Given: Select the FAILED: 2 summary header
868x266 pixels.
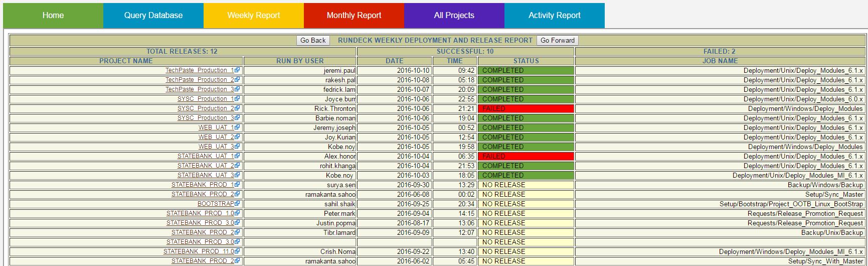Looking at the screenshot, I should coord(720,51).
